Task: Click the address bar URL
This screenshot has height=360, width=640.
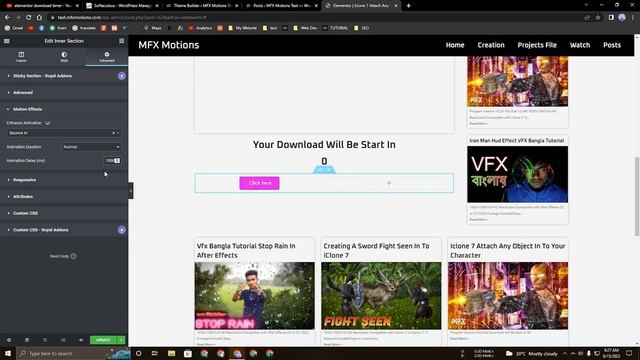Action: tap(132, 18)
